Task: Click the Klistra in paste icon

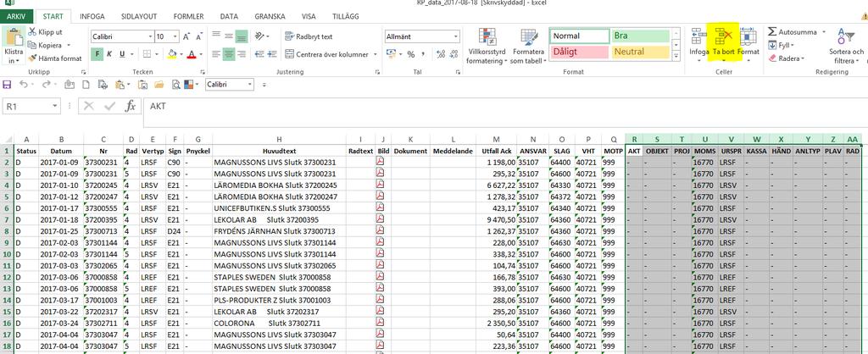Action: pos(14,39)
